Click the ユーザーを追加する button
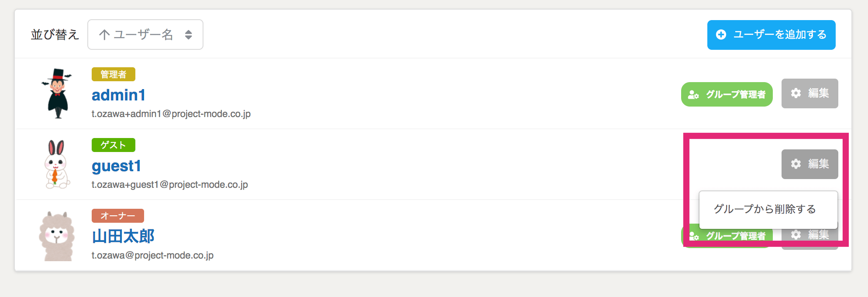The height and width of the screenshot is (297, 868). pos(771,35)
